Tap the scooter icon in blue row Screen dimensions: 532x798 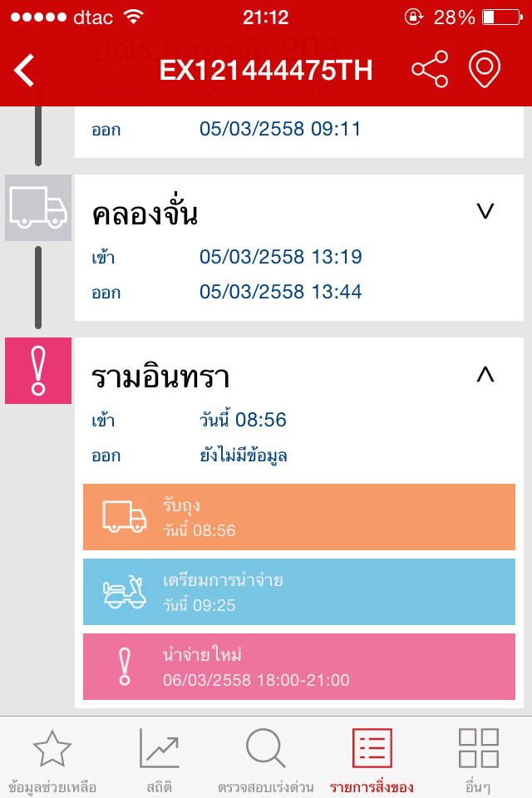pyautogui.click(x=124, y=591)
